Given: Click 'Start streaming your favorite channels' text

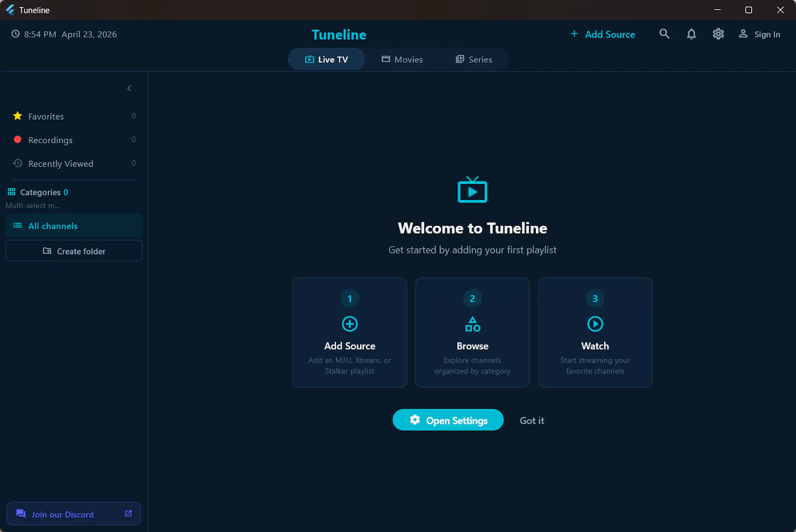Looking at the screenshot, I should tap(595, 365).
